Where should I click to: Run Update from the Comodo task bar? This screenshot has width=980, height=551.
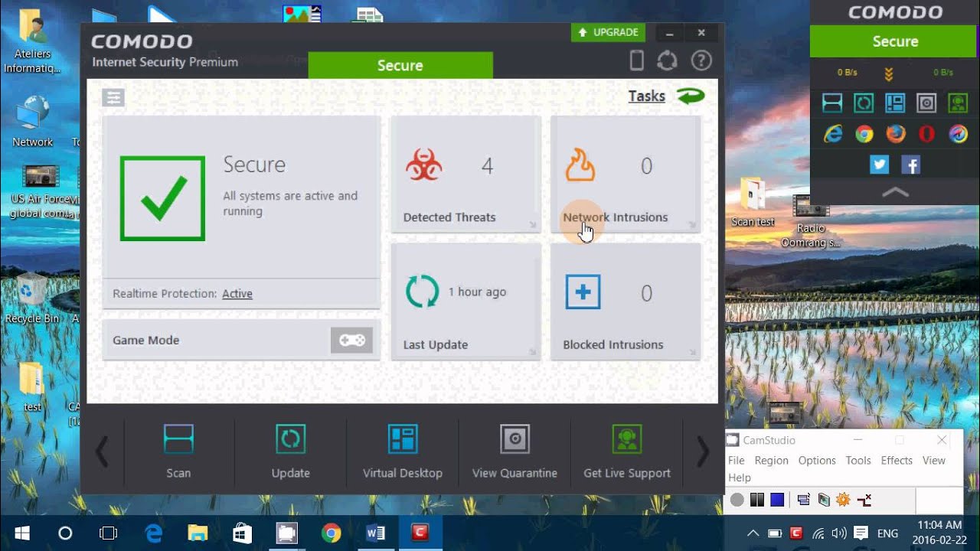pos(290,452)
